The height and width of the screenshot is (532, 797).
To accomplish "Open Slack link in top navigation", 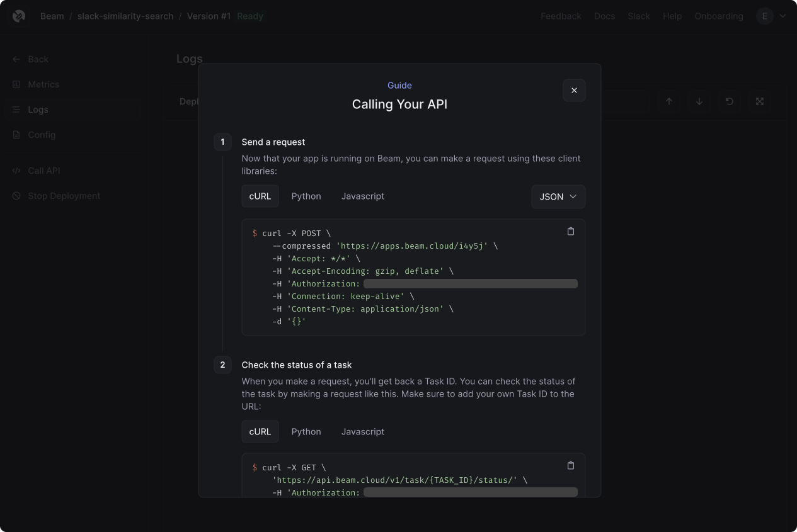I will pyautogui.click(x=639, y=16).
